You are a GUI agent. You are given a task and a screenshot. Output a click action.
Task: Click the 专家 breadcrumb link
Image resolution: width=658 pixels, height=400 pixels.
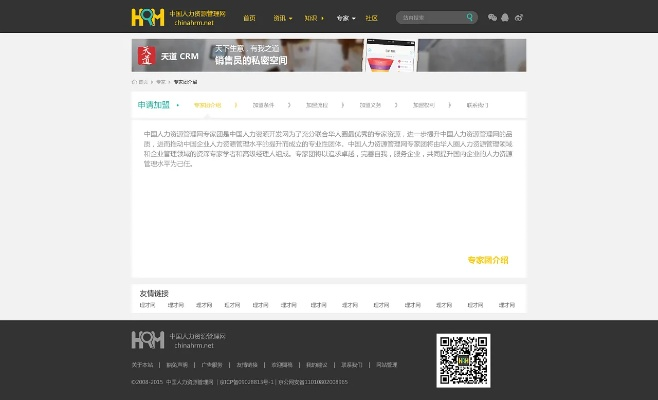[161, 82]
